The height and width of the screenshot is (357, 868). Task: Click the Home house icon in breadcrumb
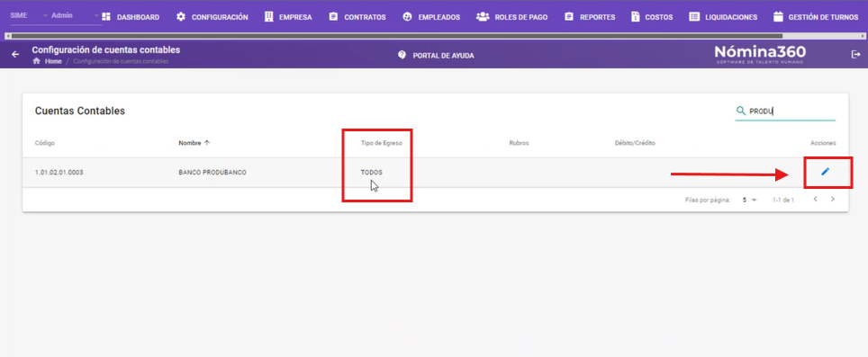click(x=37, y=61)
